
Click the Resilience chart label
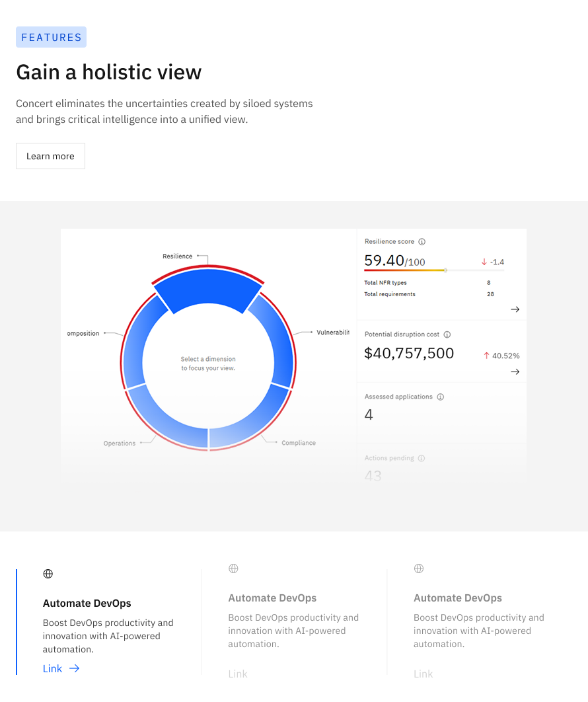(177, 256)
